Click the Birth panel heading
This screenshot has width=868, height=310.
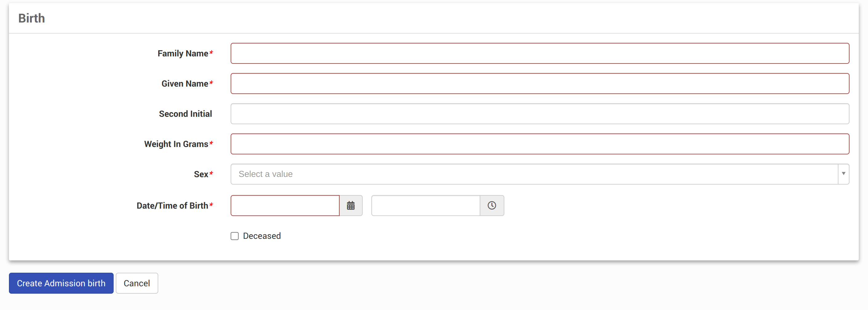click(x=32, y=18)
